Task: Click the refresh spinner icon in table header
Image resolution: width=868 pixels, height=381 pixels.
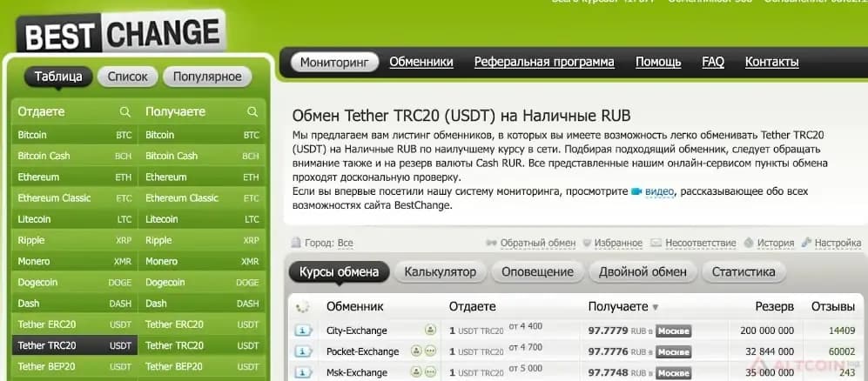Action: [x=303, y=307]
